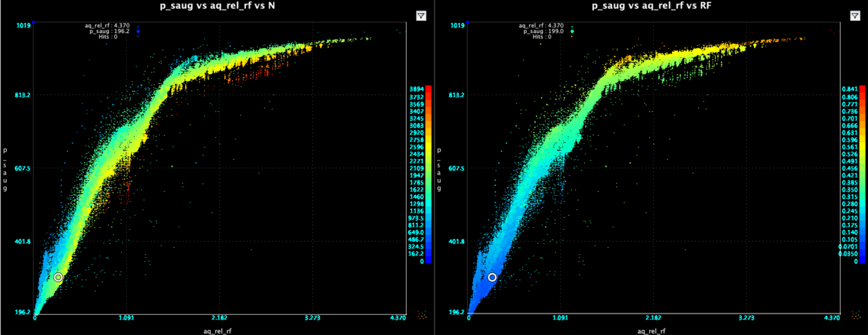Click the scatter dots icon below the RF colorbar
Screen dimensions: 868x335
tap(857, 314)
